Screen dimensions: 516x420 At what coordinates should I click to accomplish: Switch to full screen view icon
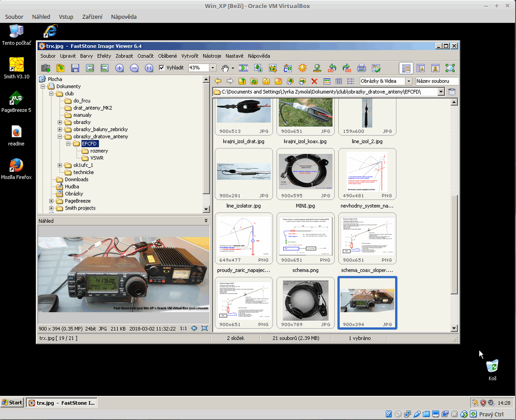coord(450,68)
